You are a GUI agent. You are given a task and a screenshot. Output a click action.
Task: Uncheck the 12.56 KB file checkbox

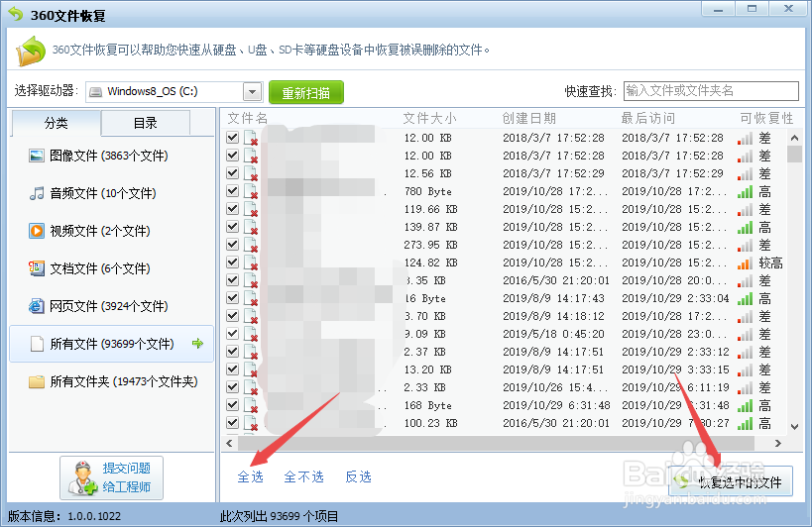233,172
